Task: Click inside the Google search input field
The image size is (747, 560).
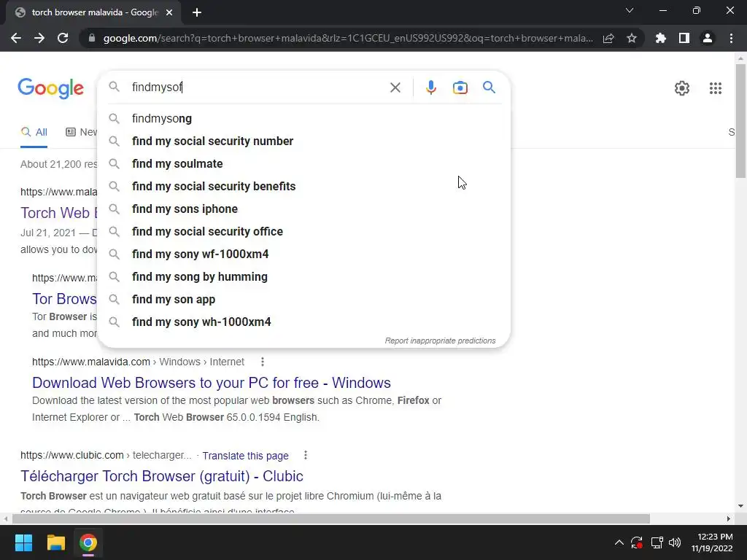Action: (258, 87)
